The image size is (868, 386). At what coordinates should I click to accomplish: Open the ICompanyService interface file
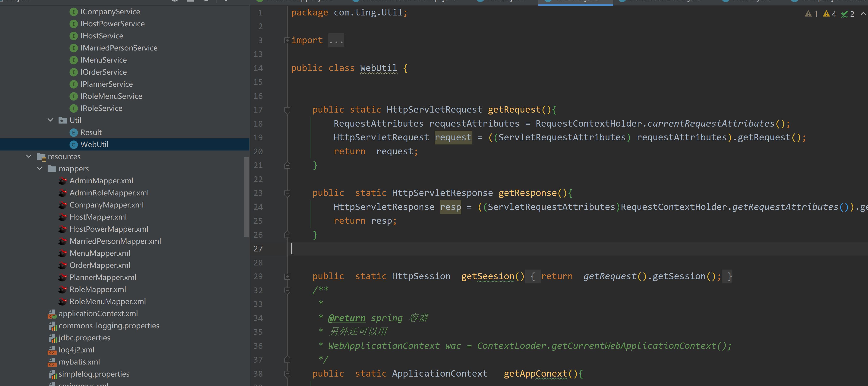pyautogui.click(x=110, y=12)
